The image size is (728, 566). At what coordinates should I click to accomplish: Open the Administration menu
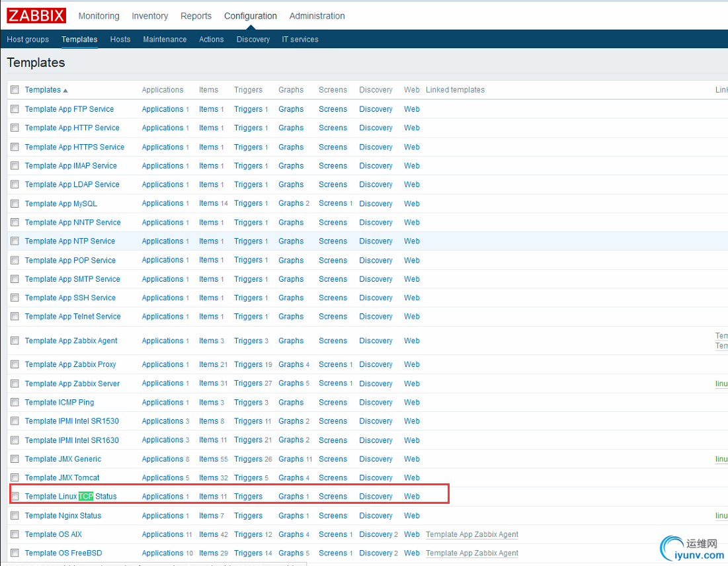[x=317, y=16]
